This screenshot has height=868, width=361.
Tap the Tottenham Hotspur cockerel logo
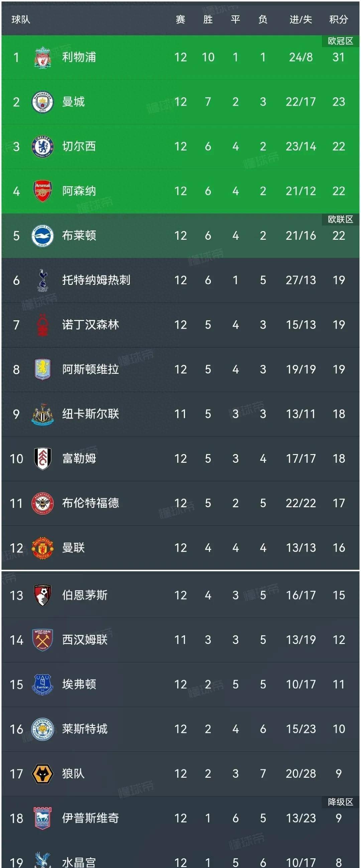click(42, 280)
